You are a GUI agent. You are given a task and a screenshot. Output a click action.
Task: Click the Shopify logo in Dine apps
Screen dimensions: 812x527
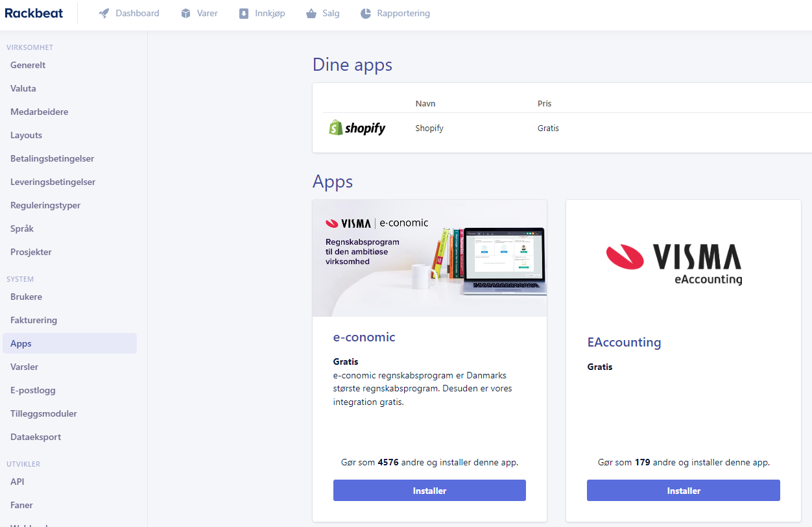coord(357,128)
